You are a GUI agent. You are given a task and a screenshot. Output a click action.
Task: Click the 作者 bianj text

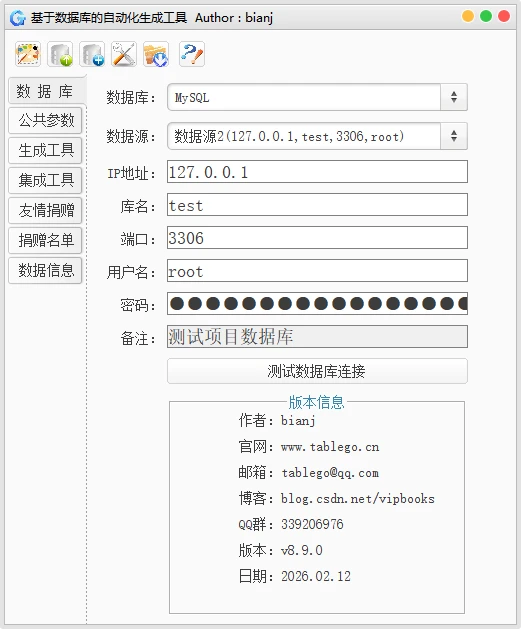298,420
